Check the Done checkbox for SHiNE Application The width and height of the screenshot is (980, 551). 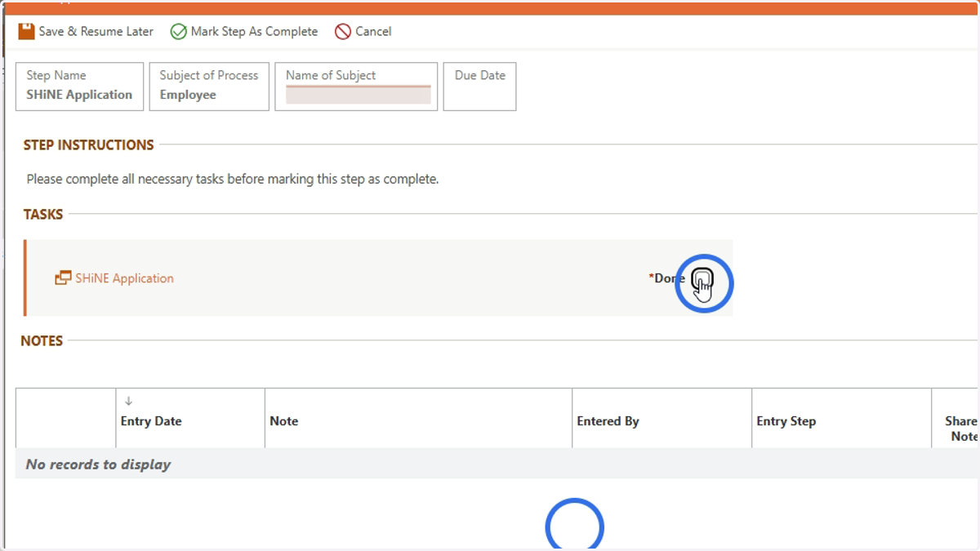pos(702,279)
